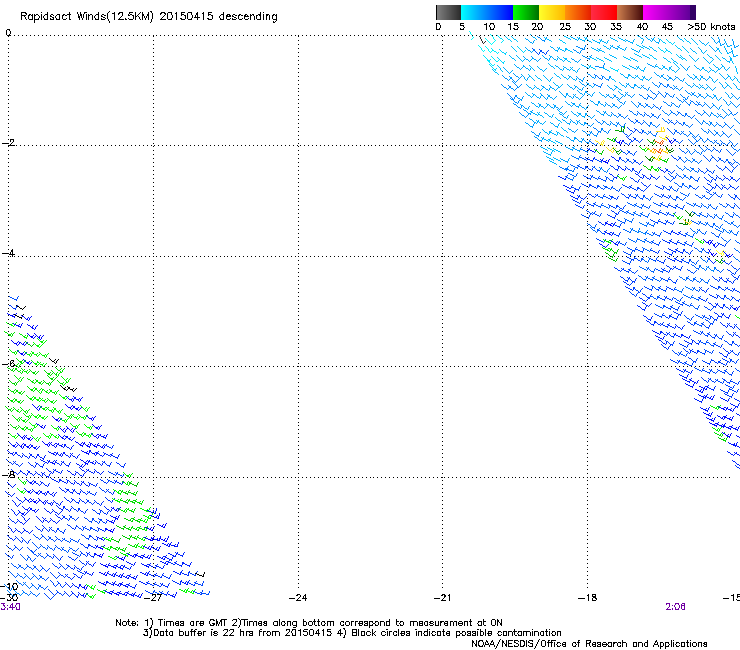This screenshot has width=740, height=650.
Task: Click the longitude label '-27'
Action: (153, 598)
